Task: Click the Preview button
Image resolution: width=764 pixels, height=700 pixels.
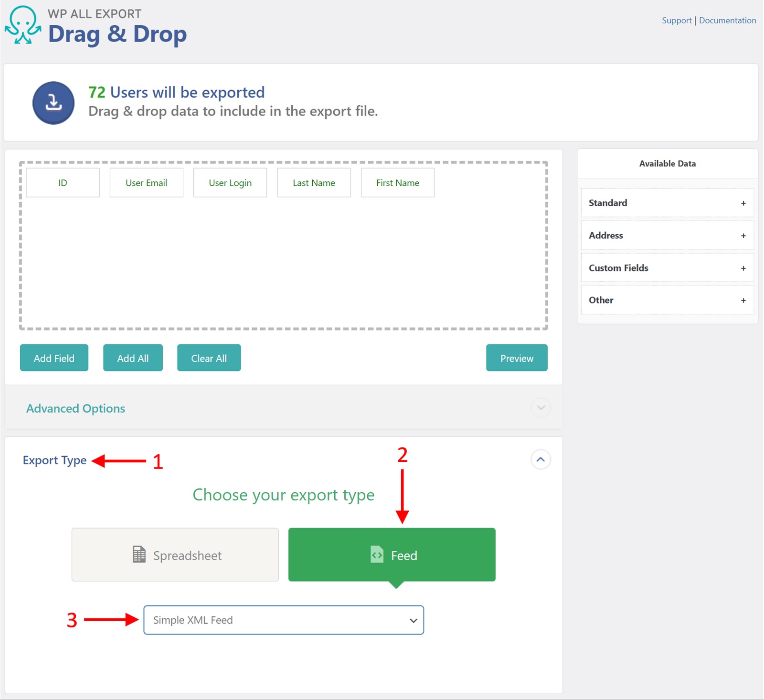Action: [x=516, y=358]
